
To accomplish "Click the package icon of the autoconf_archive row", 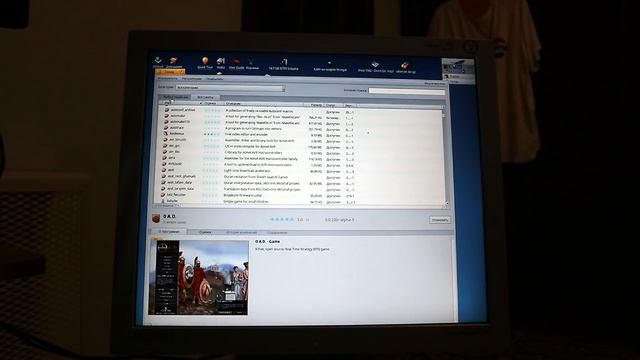I will [x=167, y=110].
